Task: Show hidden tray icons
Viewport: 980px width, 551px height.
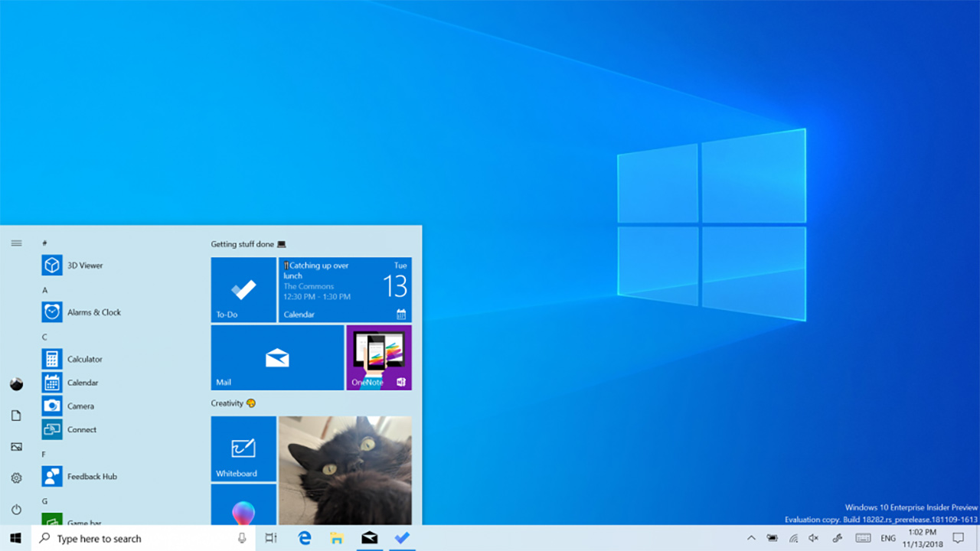Action: pos(751,538)
